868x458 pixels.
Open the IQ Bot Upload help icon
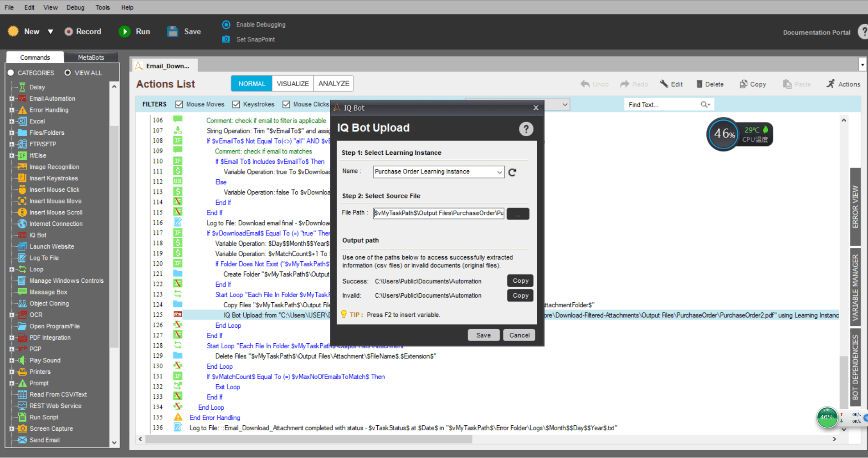[x=526, y=129]
